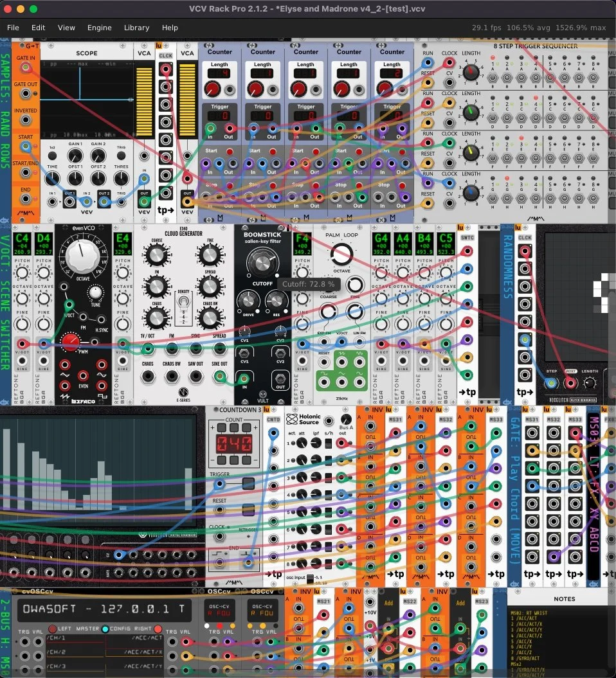Click first Counter's red Length knob
616x678 pixels.
[212, 89]
